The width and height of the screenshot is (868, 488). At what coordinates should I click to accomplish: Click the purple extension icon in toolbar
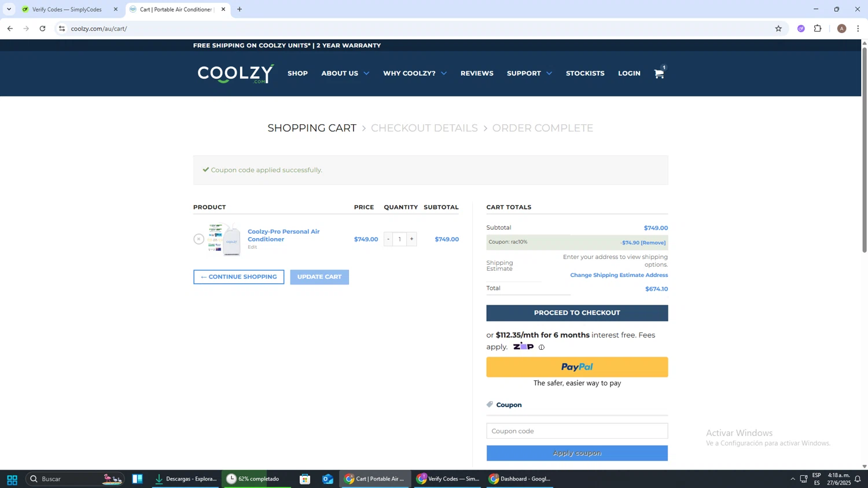point(801,28)
